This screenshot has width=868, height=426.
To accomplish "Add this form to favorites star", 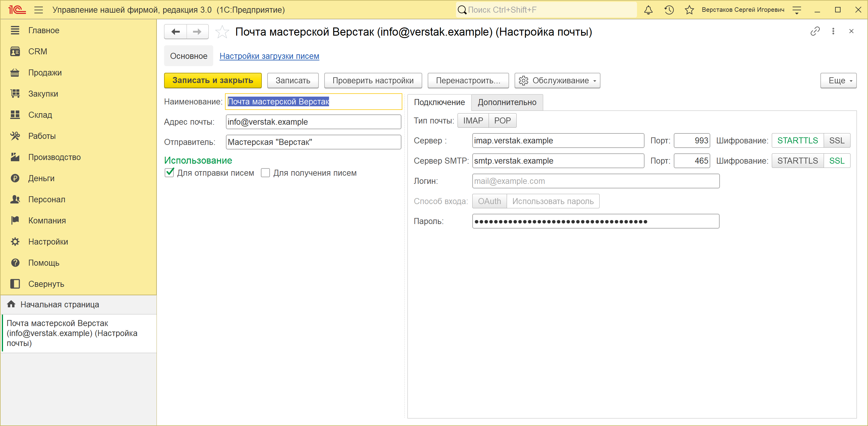I will 222,32.
